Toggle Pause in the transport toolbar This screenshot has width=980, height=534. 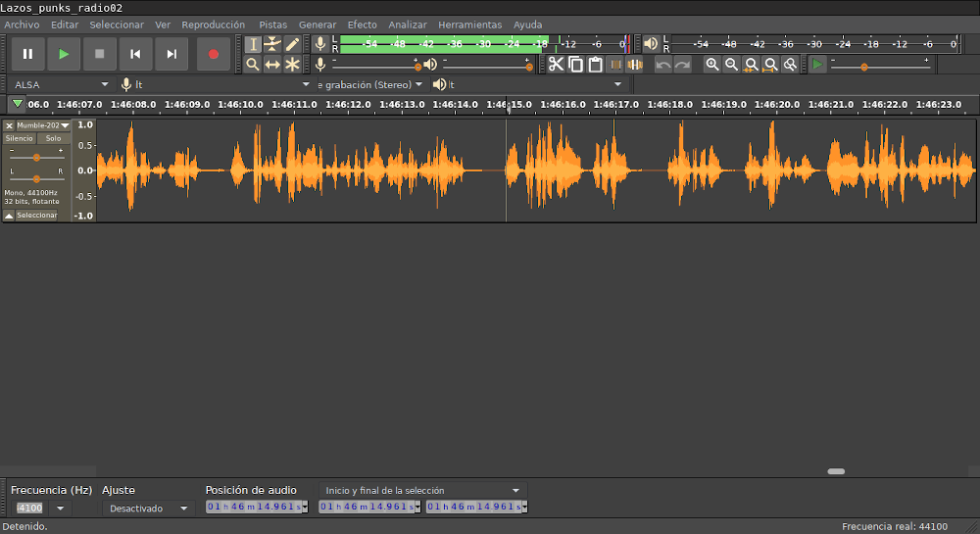pos(27,54)
